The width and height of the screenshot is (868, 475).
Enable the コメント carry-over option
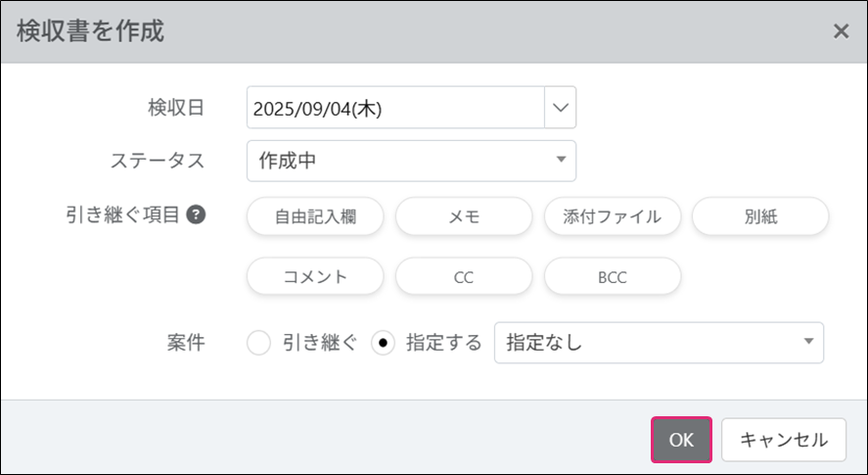point(315,277)
